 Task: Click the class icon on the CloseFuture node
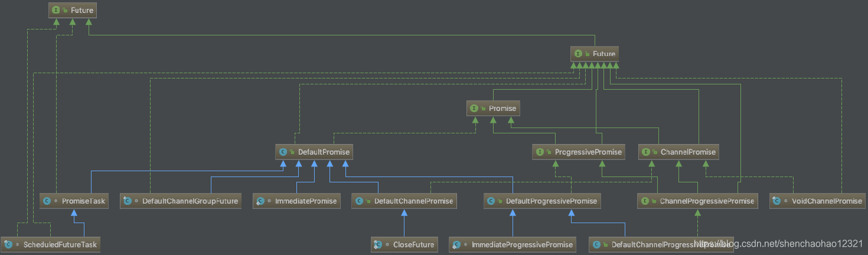(x=378, y=244)
